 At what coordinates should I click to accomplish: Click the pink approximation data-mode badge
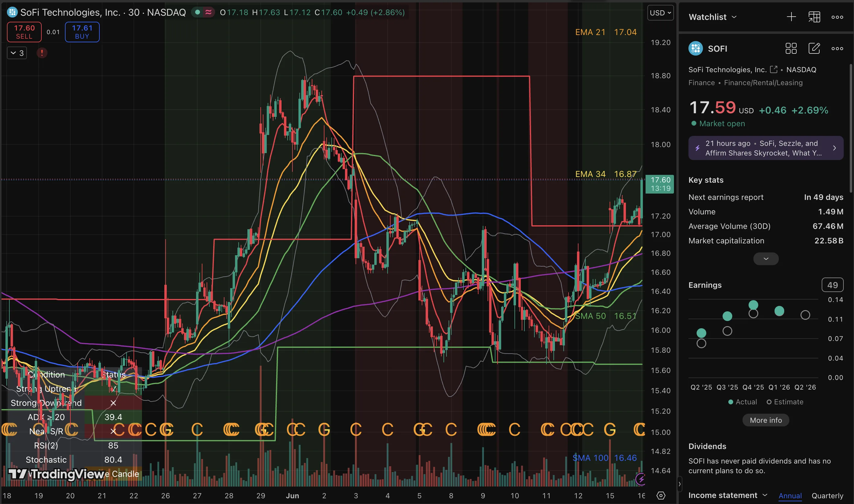(x=208, y=12)
